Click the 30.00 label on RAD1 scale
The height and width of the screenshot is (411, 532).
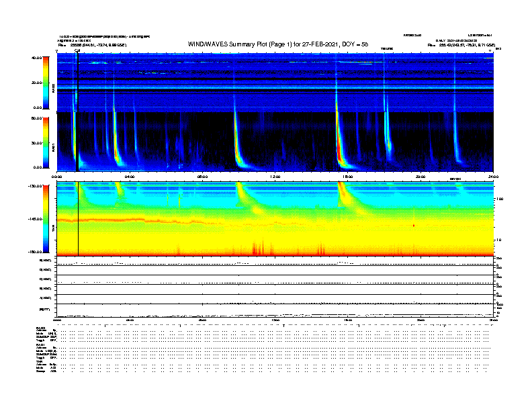pos(37,143)
